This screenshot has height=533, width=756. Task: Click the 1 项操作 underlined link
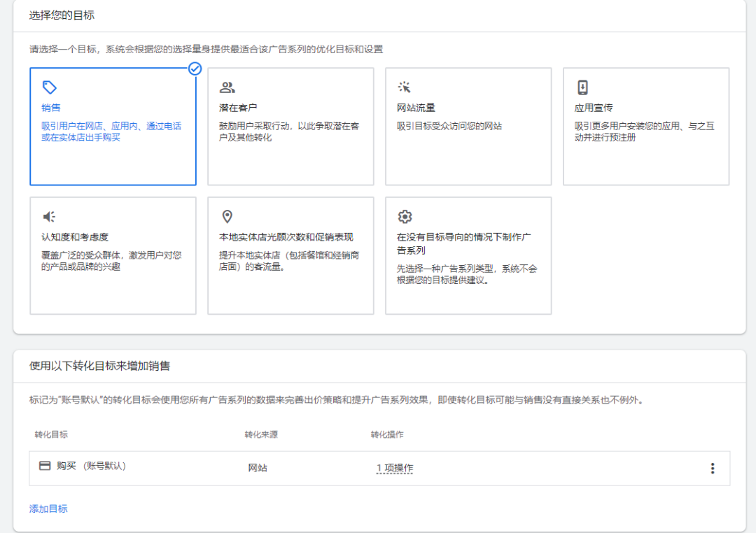[395, 468]
